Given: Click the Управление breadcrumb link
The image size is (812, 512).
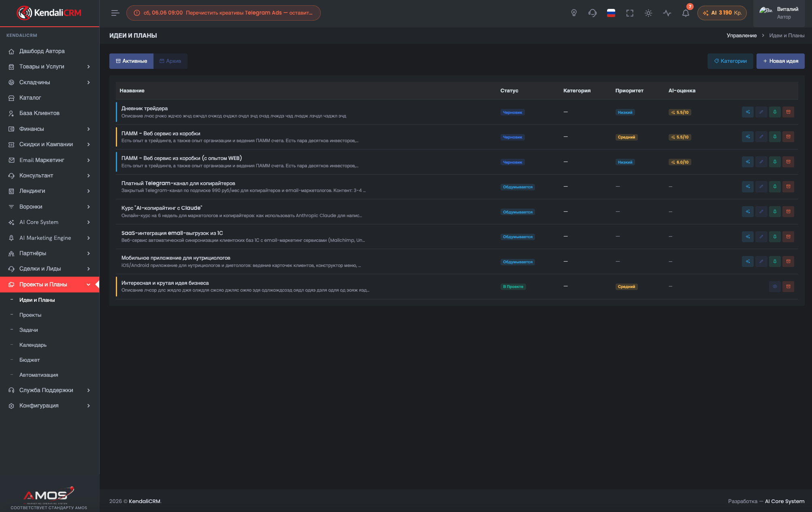Looking at the screenshot, I should 742,36.
